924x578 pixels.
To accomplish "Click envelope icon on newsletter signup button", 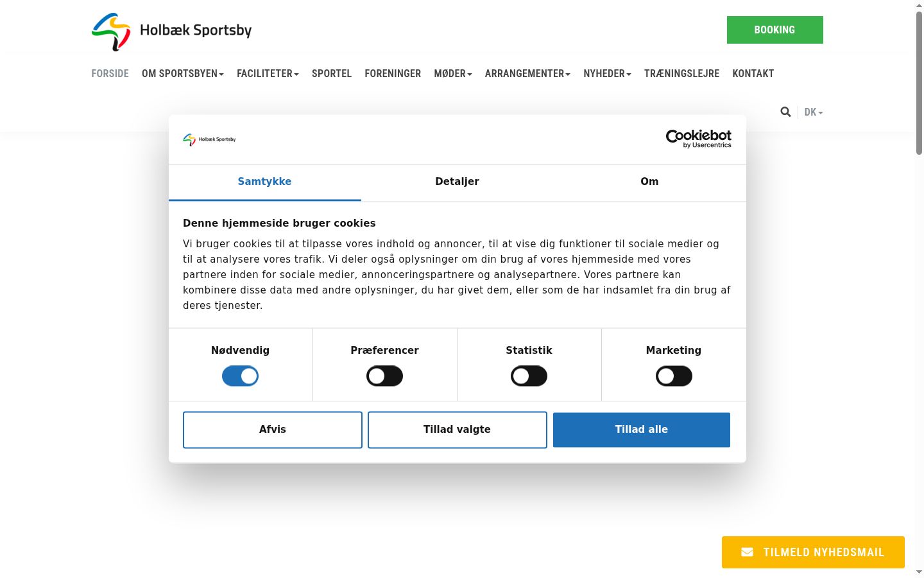I will pyautogui.click(x=748, y=552).
